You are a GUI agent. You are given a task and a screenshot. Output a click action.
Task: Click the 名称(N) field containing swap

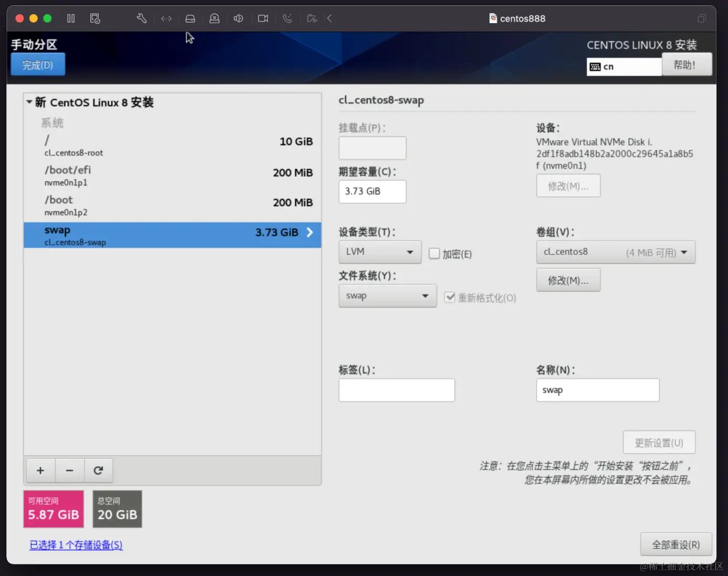pos(598,390)
